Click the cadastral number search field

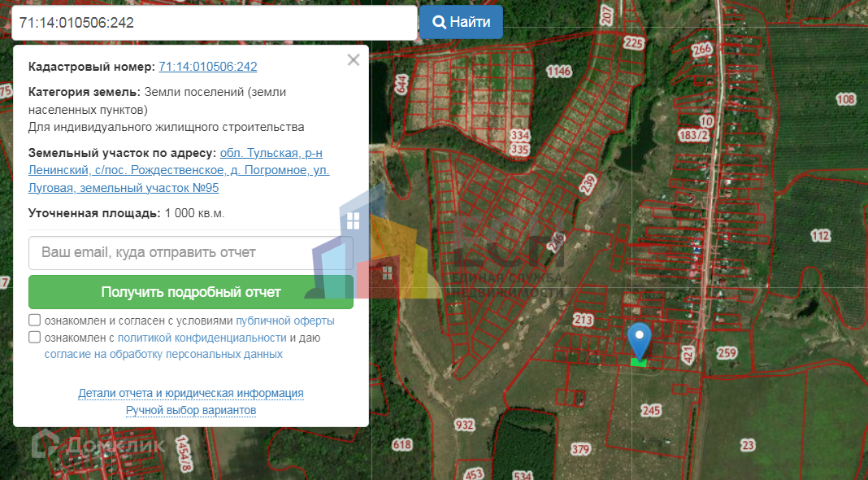click(x=215, y=23)
